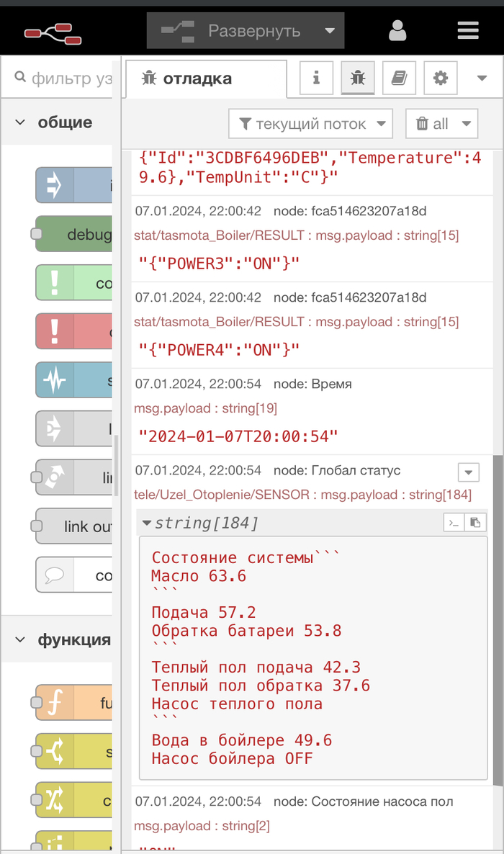Select the function node in the palette
Image resolution: width=504 pixels, height=854 pixels.
pyautogui.click(x=74, y=703)
